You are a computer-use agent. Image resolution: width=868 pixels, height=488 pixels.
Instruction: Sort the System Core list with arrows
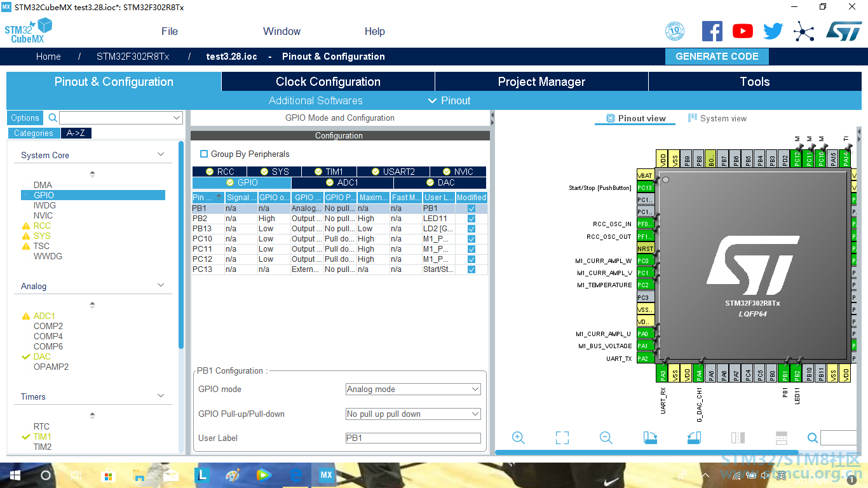pyautogui.click(x=92, y=173)
